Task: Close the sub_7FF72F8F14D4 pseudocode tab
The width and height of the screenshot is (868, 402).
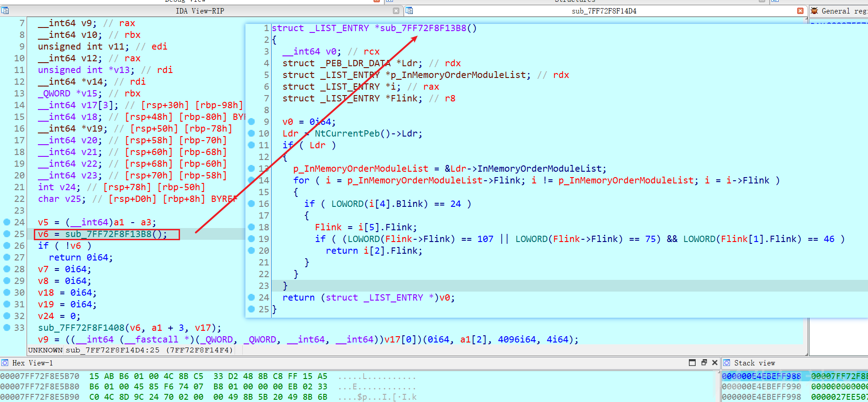Action: (x=800, y=11)
